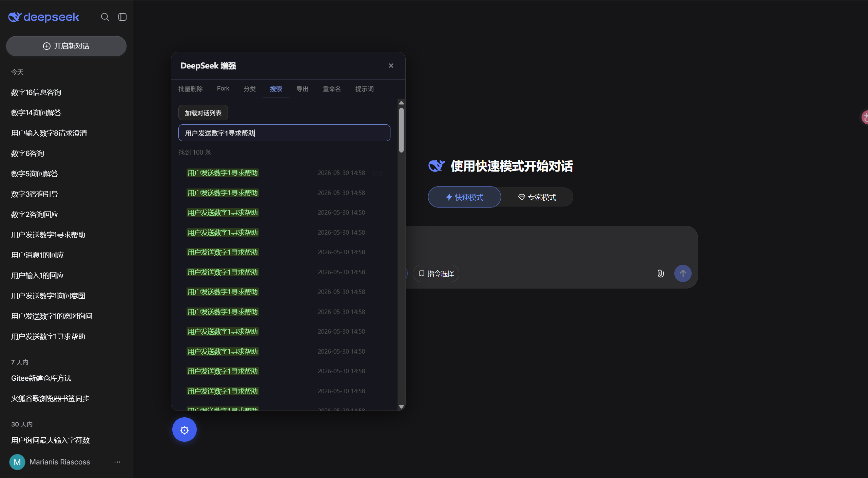Open the sidebar search magnifier icon

tap(105, 17)
